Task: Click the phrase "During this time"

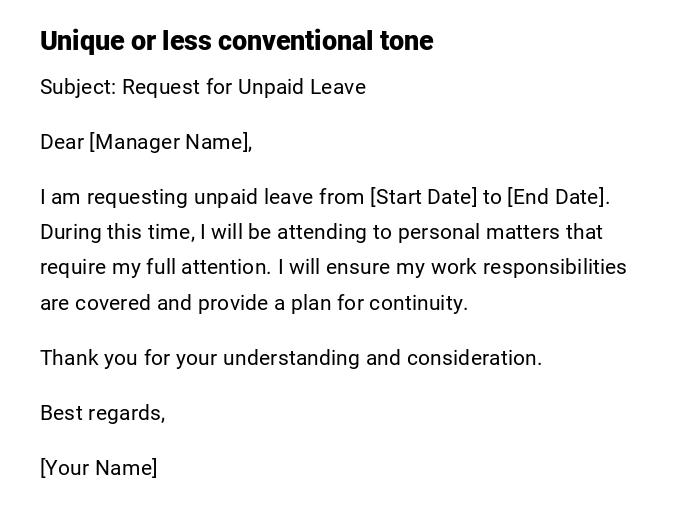Action: (115, 232)
